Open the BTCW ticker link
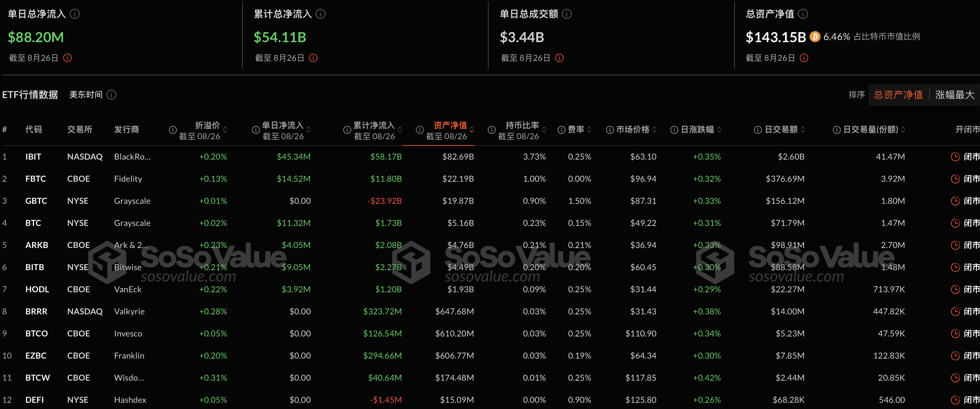Screen dimensions: 980x409 (x=37, y=378)
